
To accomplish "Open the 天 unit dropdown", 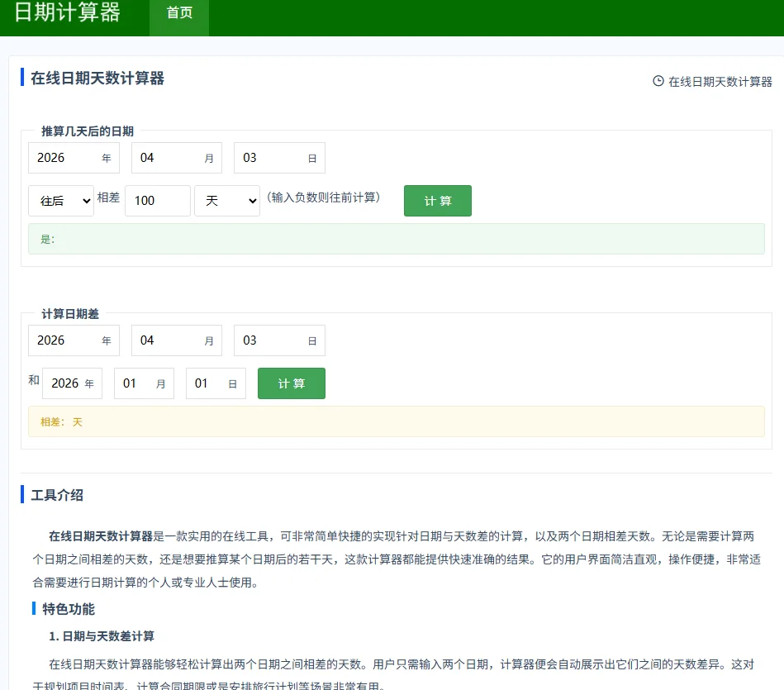I will (227, 200).
